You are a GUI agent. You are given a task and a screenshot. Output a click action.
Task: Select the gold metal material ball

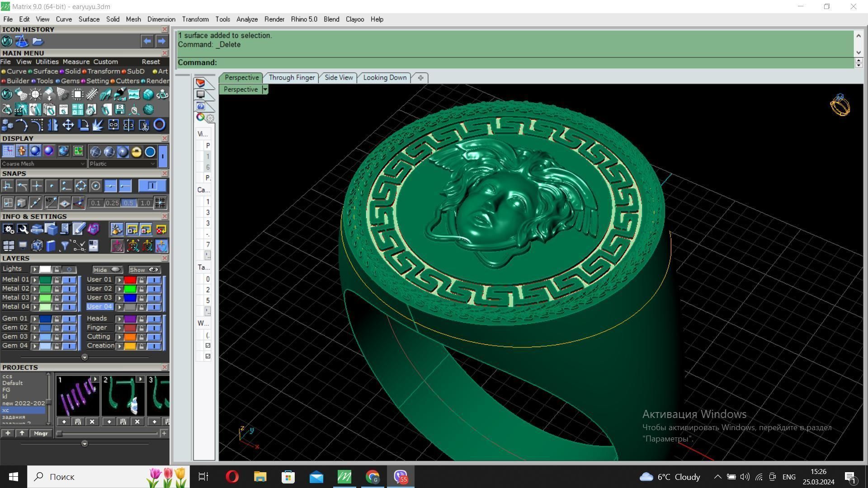(x=136, y=152)
